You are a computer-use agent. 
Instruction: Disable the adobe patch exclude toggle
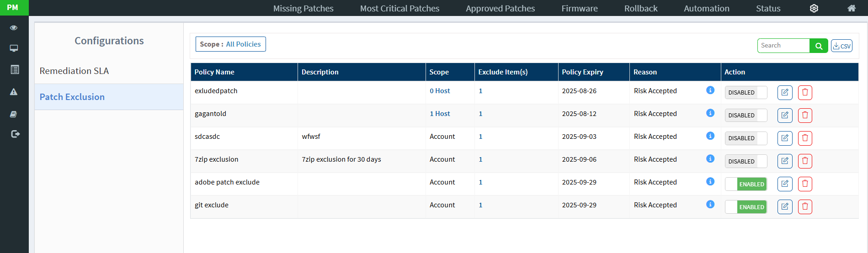point(746,184)
